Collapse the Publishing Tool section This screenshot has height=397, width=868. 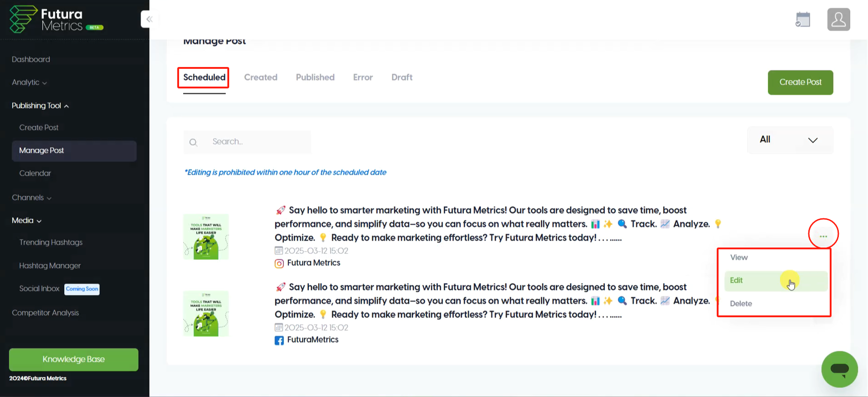40,106
